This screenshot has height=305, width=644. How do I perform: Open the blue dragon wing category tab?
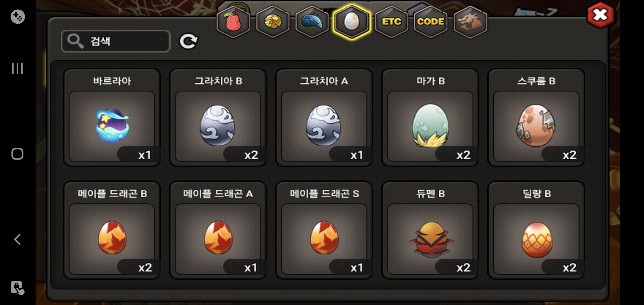pos(312,22)
